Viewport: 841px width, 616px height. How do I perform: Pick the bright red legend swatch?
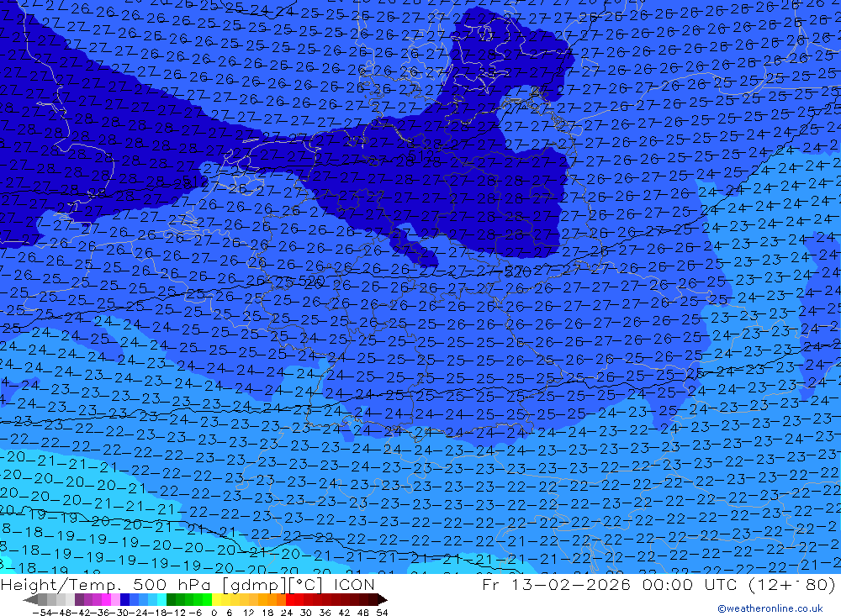[290, 600]
